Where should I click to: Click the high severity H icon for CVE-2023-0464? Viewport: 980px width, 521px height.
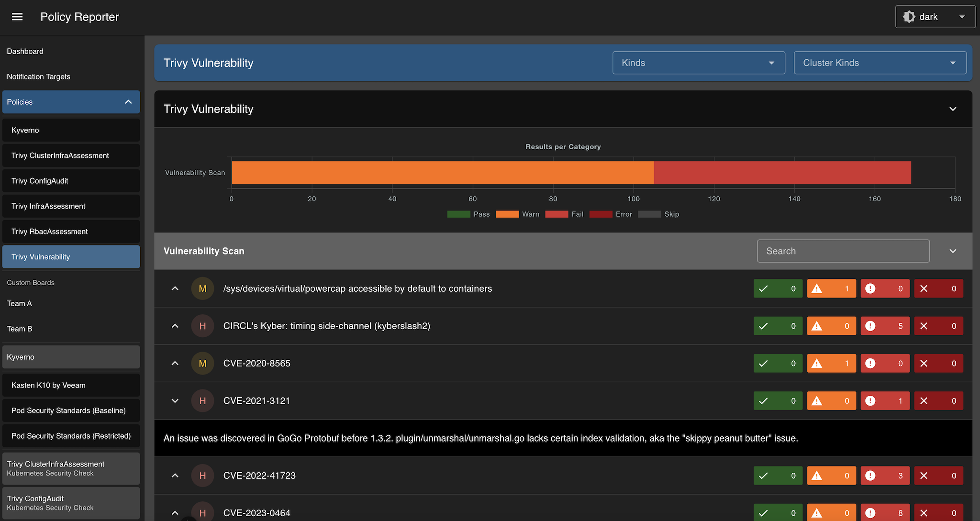[202, 512]
